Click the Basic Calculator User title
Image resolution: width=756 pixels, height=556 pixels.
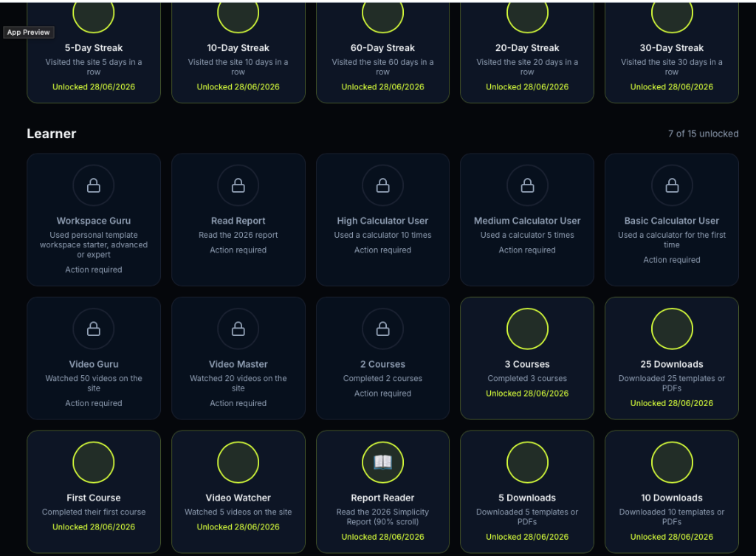[672, 221]
